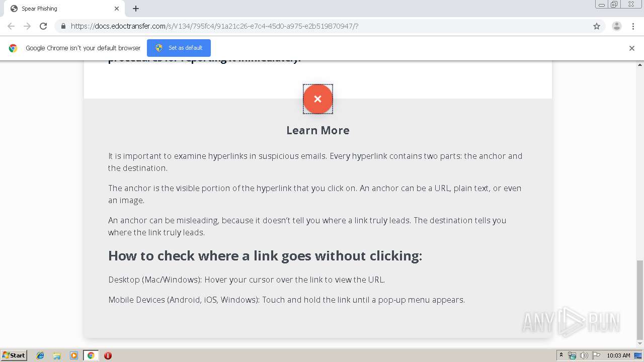Launch Internet Explorer from taskbar
The width and height of the screenshot is (644, 362).
40,355
